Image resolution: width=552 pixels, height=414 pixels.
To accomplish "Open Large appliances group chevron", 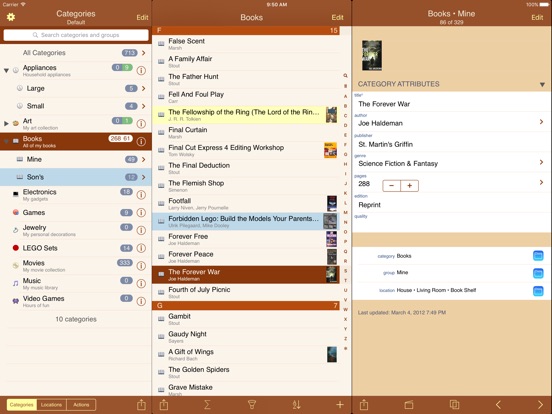I will 144,88.
